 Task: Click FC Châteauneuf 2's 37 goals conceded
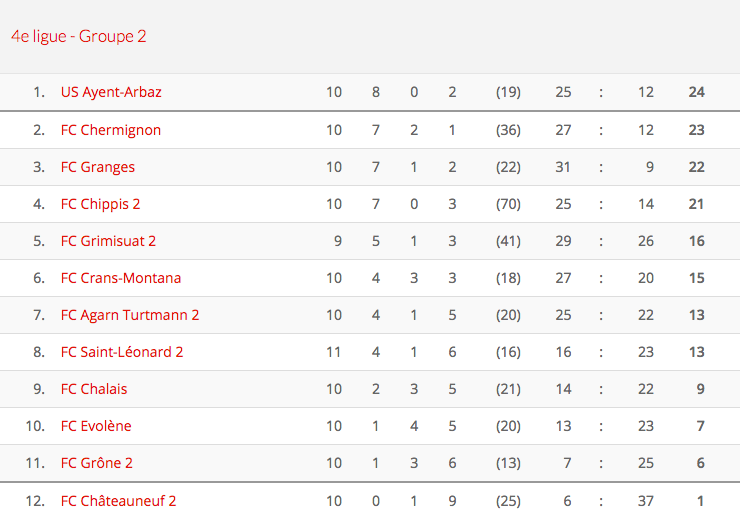point(646,500)
